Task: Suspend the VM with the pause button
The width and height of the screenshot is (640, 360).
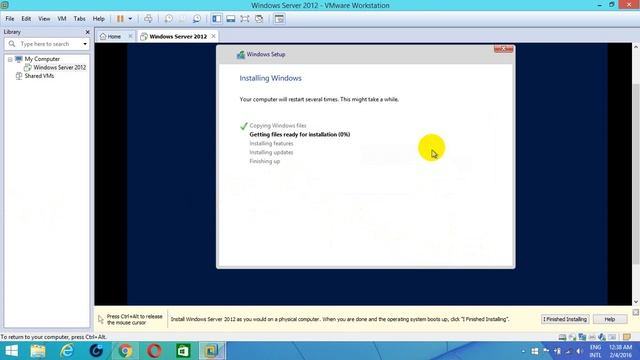Action: pyautogui.click(x=120, y=19)
